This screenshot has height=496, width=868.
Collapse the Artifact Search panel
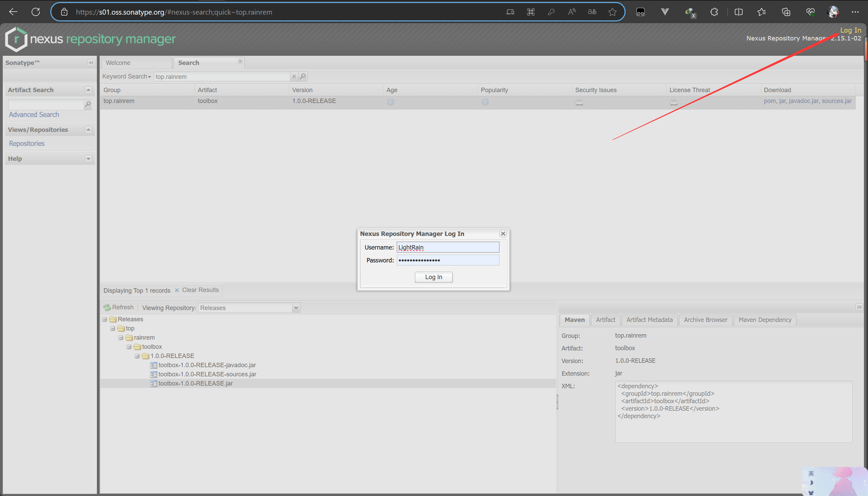(88, 90)
